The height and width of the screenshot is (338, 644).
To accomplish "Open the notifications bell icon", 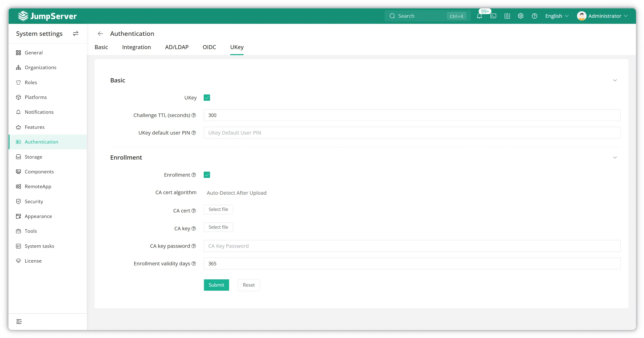I will coord(479,16).
